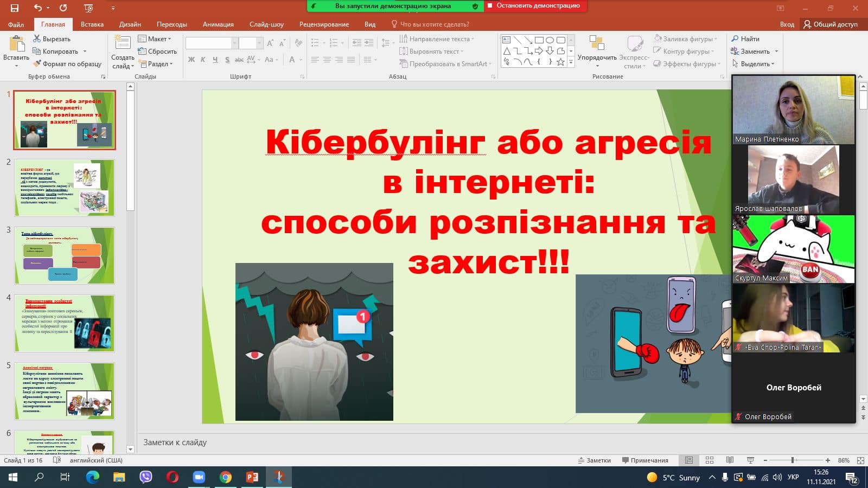Open the font name combo box
Image resolution: width=868 pixels, height=488 pixels.
click(212, 43)
